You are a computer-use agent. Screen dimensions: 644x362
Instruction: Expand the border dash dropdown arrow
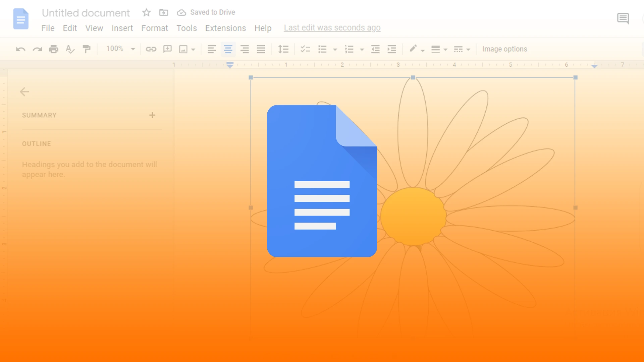pyautogui.click(x=468, y=50)
